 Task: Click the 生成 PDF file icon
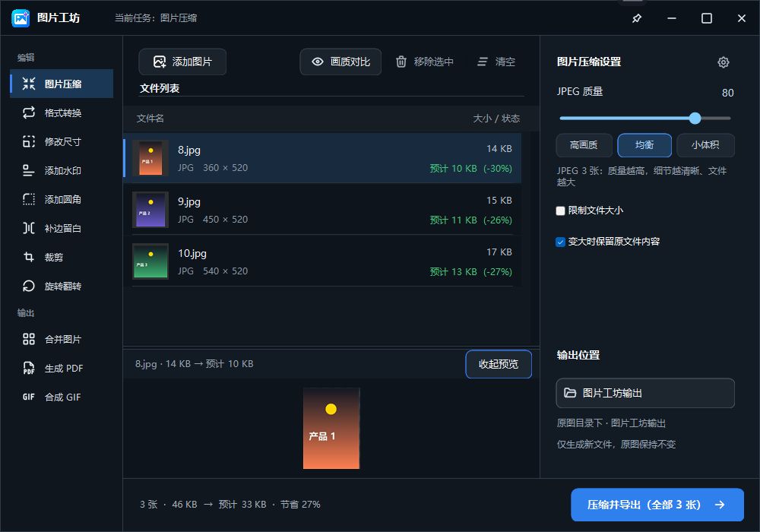(x=29, y=369)
